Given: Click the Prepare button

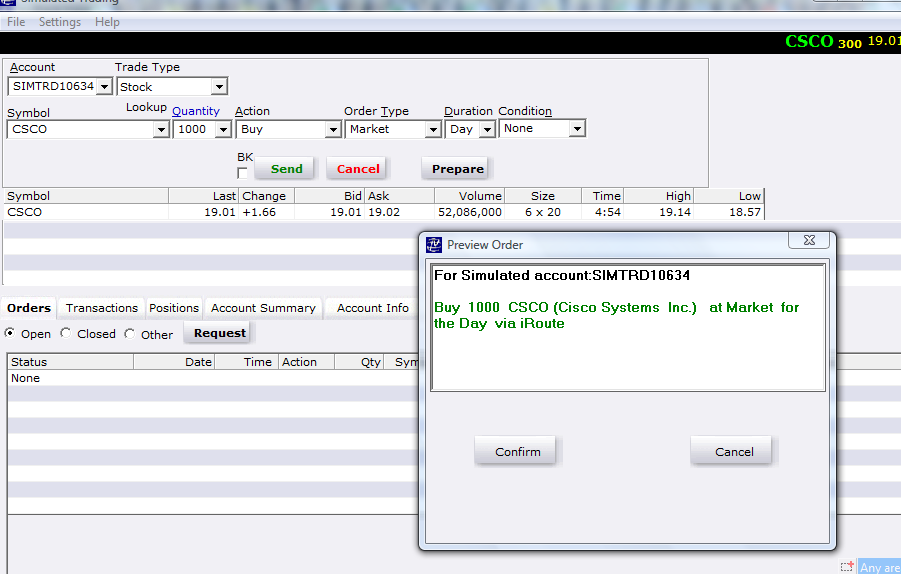Looking at the screenshot, I should pyautogui.click(x=457, y=169).
